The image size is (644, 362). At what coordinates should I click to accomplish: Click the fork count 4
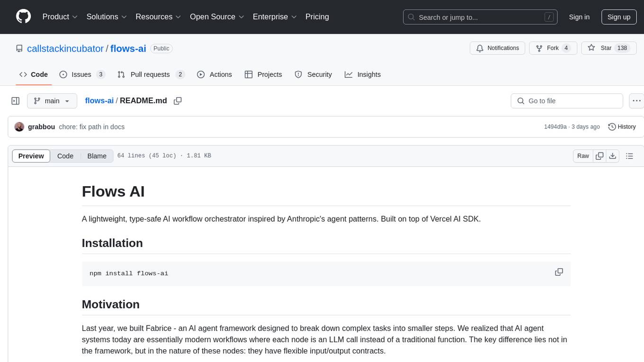coord(566,48)
